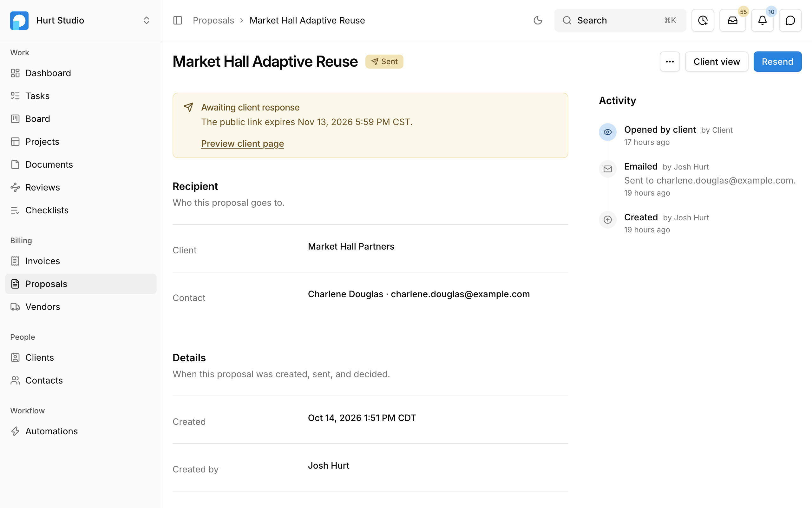The width and height of the screenshot is (812, 508).
Task: Click the Invoices icon in sidebar
Action: pos(15,261)
